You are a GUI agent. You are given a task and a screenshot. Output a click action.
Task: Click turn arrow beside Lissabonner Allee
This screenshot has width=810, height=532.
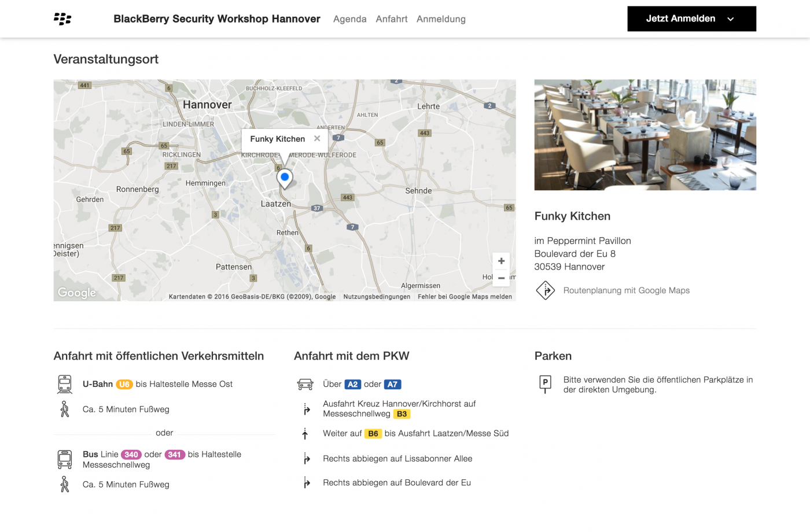click(x=306, y=459)
